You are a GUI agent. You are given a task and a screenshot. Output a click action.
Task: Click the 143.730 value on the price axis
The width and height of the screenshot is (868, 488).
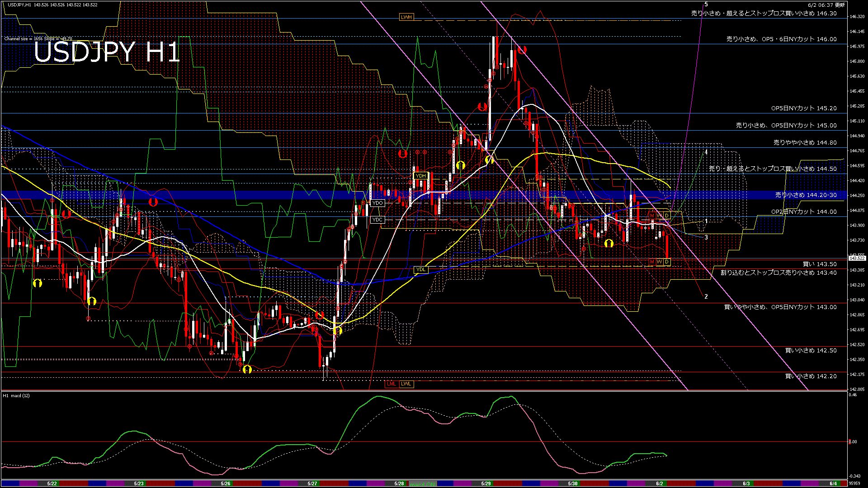click(857, 240)
